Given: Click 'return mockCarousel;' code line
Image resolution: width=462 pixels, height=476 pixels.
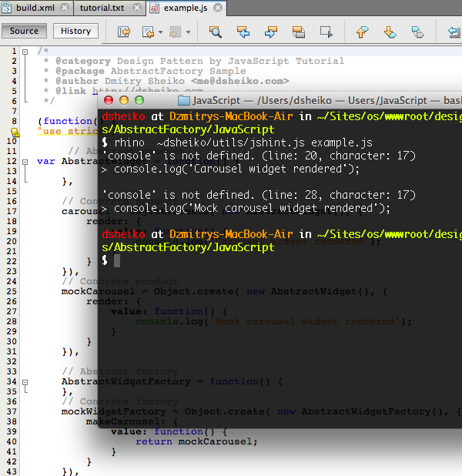Looking at the screenshot, I should coord(196,441).
